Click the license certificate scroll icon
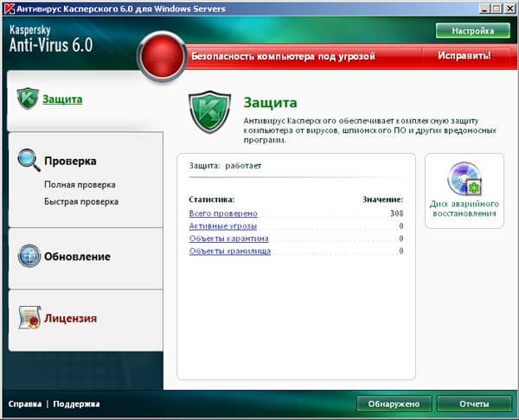The height and width of the screenshot is (420, 519). tap(29, 317)
